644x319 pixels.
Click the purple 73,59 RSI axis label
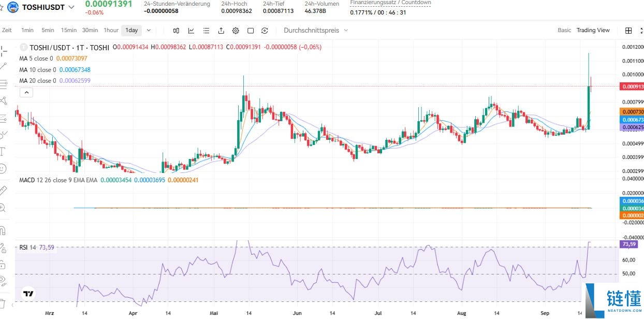coord(629,243)
